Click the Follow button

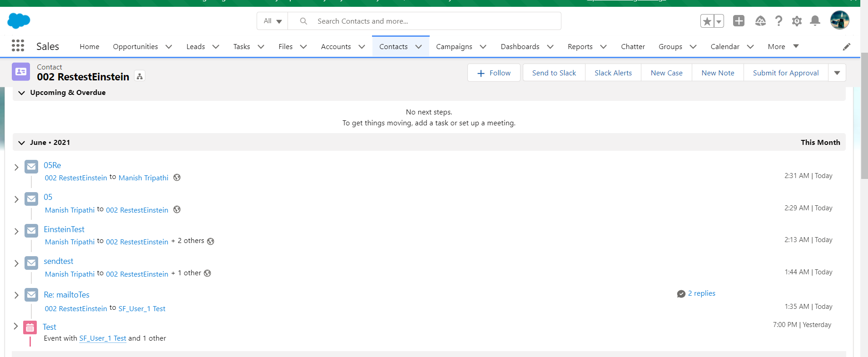(494, 73)
